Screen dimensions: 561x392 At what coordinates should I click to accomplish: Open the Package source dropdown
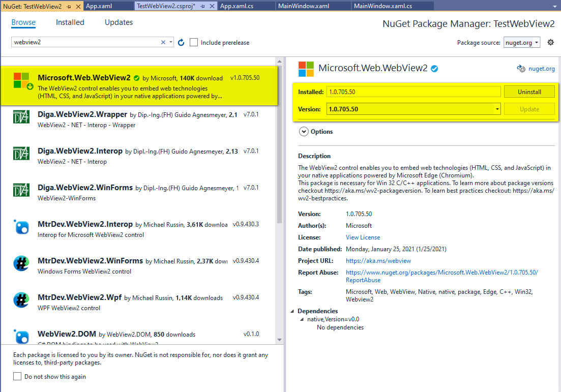coord(522,43)
